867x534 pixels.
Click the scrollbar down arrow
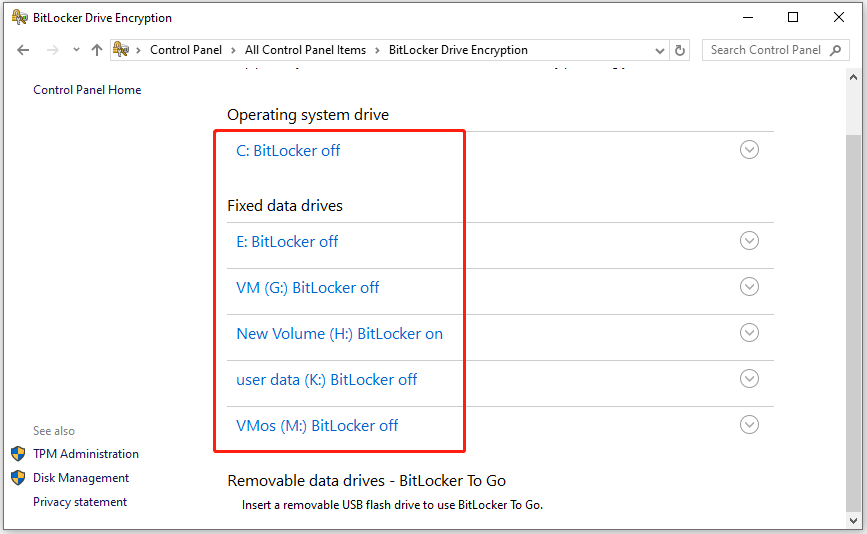(x=854, y=520)
